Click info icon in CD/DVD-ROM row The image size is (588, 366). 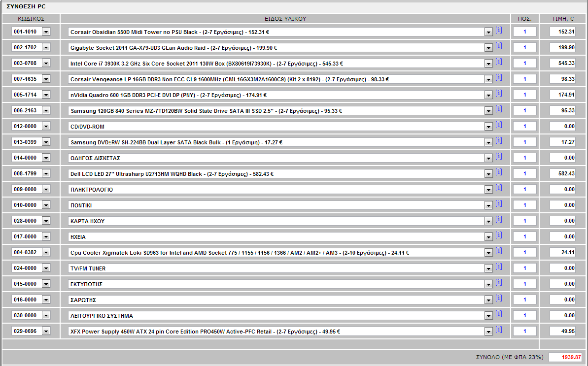499,125
